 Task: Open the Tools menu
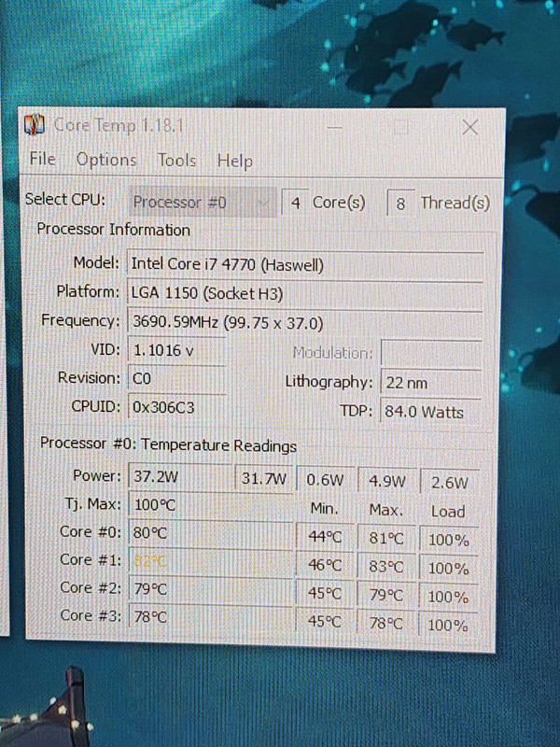[176, 160]
